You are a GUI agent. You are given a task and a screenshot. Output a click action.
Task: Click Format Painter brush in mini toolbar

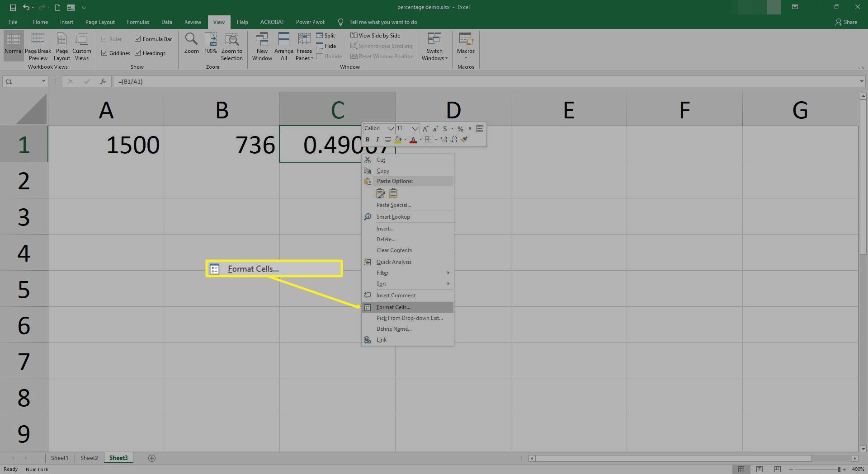tap(464, 140)
